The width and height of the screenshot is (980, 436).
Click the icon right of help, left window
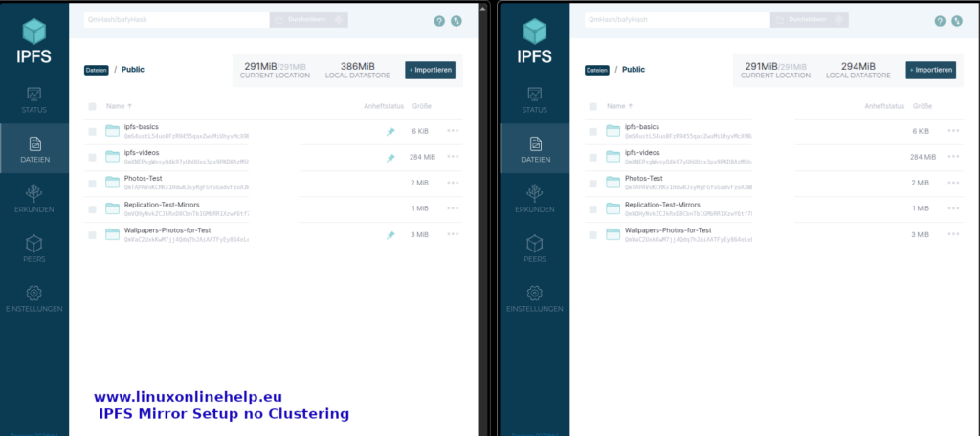pyautogui.click(x=457, y=21)
